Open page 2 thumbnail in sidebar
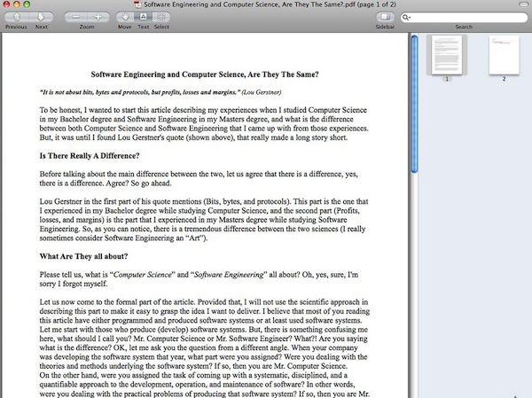 click(x=504, y=55)
